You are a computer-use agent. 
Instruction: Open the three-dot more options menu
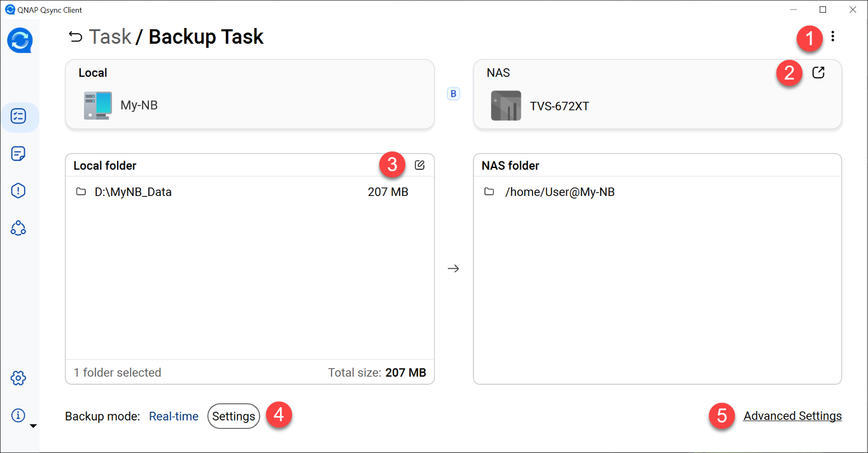tap(832, 37)
